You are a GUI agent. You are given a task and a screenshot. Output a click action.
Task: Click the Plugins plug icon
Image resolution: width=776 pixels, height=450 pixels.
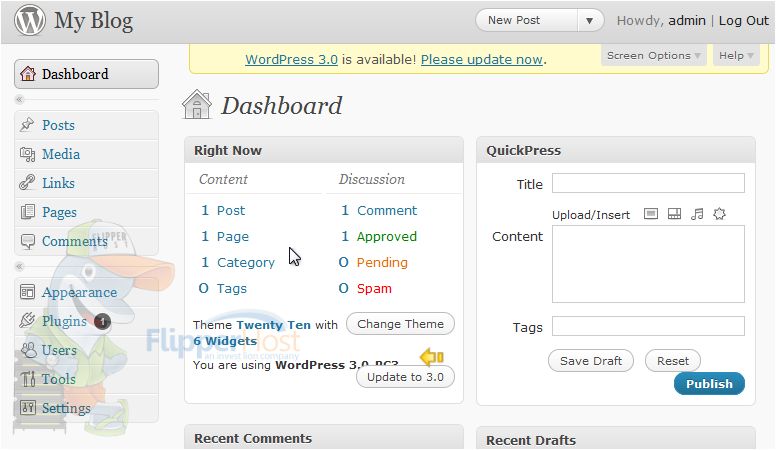27,321
